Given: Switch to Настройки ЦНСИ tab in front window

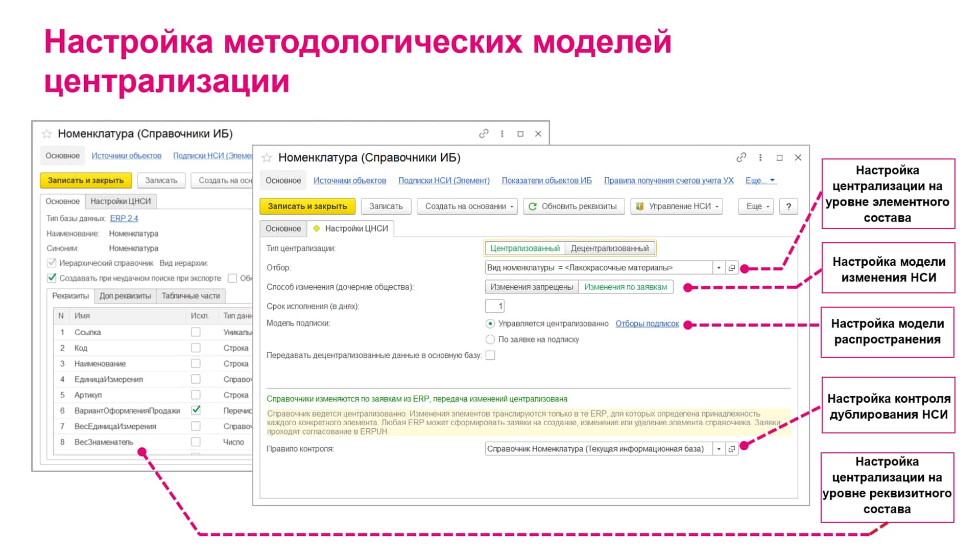Looking at the screenshot, I should pos(351,228).
